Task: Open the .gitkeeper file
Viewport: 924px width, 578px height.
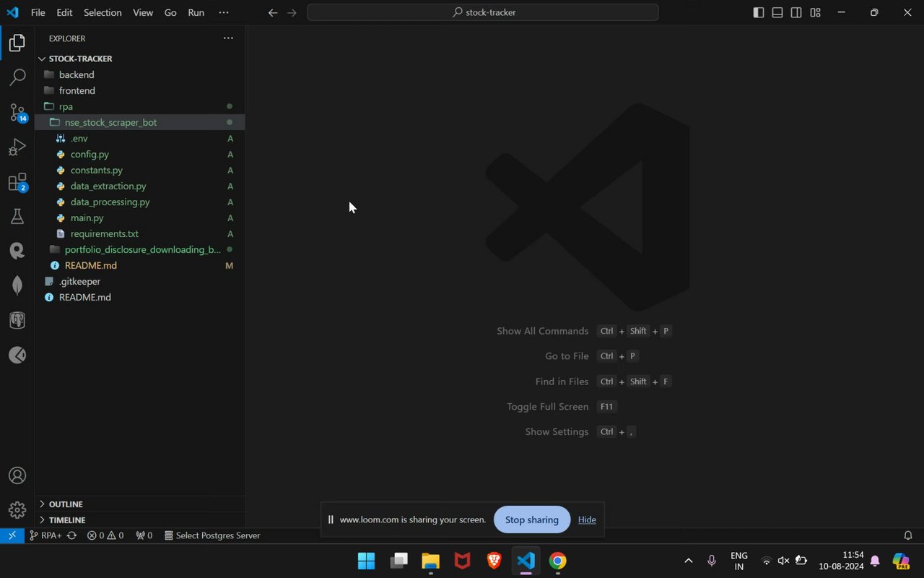Action: click(x=140, y=281)
